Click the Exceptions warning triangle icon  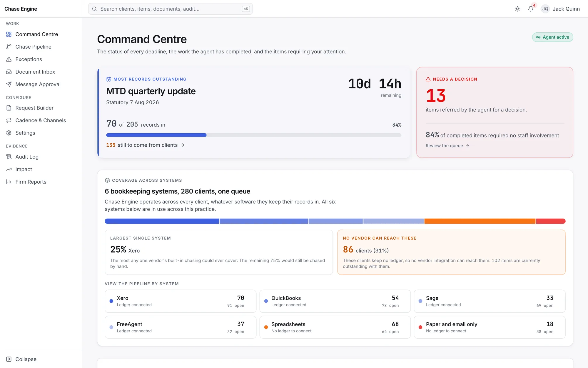[x=9, y=59]
